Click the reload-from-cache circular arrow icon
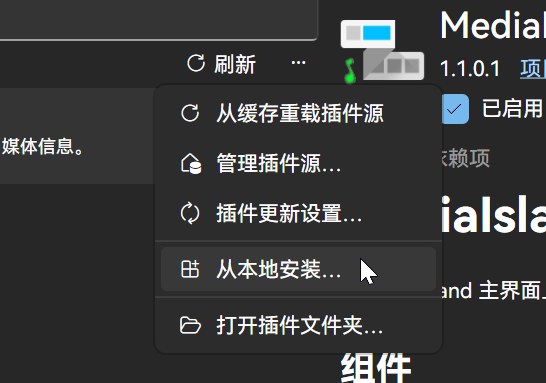Viewport: 546px width, 383px height. click(x=190, y=113)
